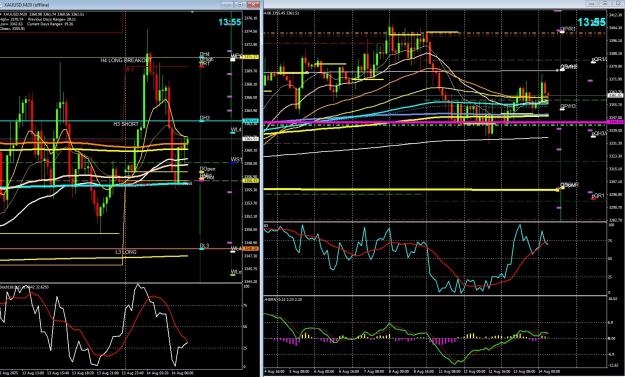
Task: Select the long yellow horizontal line in right chart
Action: click(411, 189)
